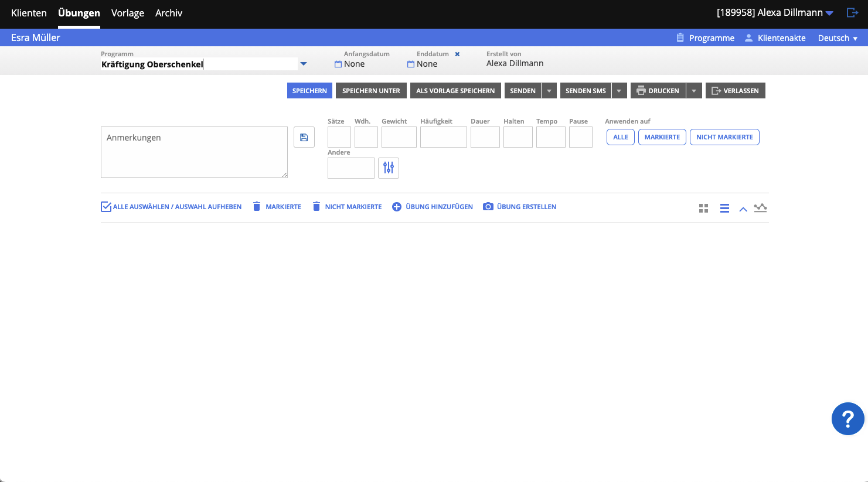Open the Programm name dropdown
Viewport: 868px width, 482px height.
[x=304, y=63]
